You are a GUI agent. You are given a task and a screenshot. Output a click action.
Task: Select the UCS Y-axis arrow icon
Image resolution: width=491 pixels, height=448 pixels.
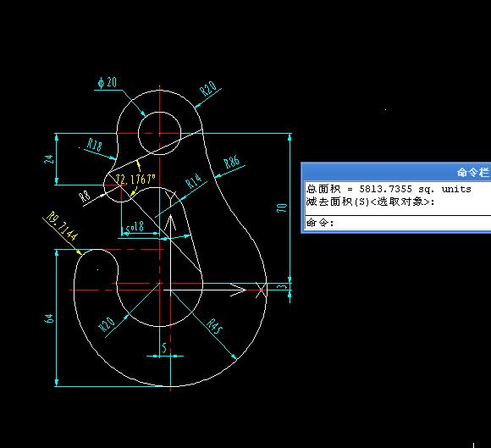coord(170,223)
